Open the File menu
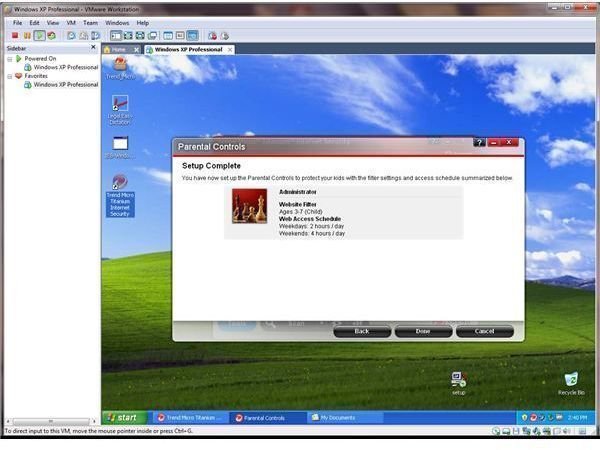 tap(18, 23)
